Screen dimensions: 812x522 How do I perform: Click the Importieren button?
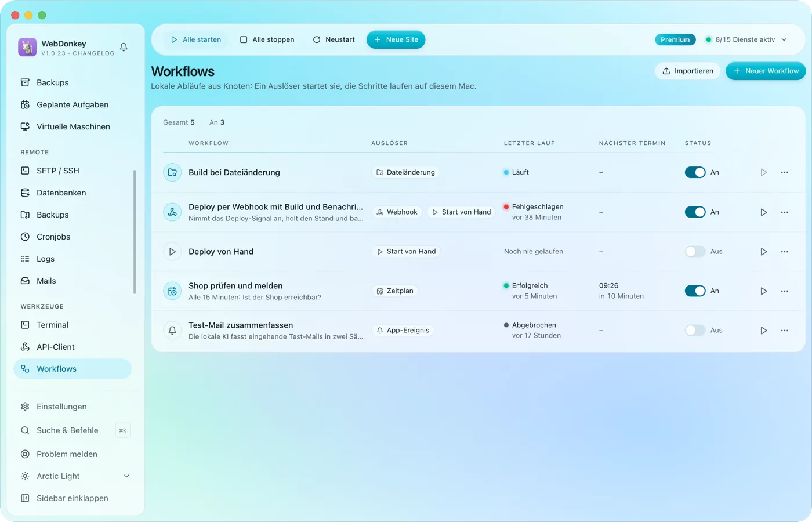coord(688,71)
